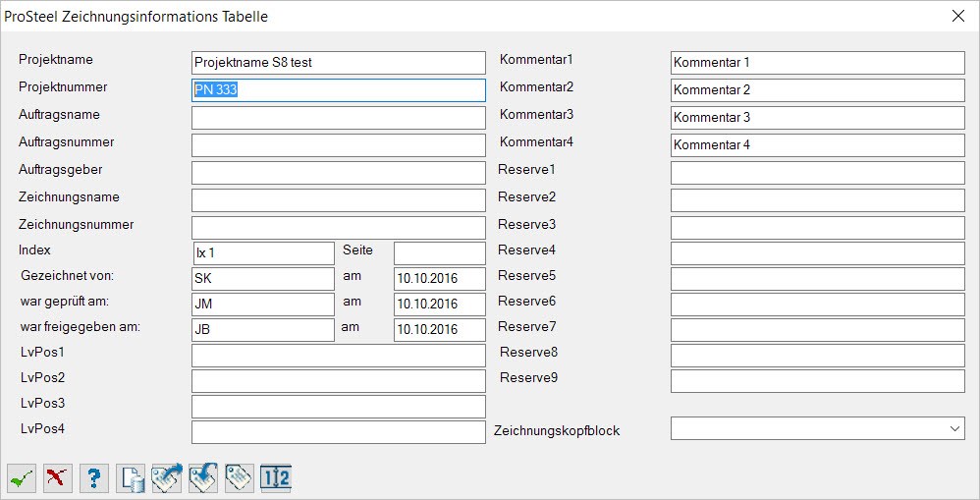This screenshot has height=500, width=980.
Task: Open help via blue question mark
Action: (94, 478)
